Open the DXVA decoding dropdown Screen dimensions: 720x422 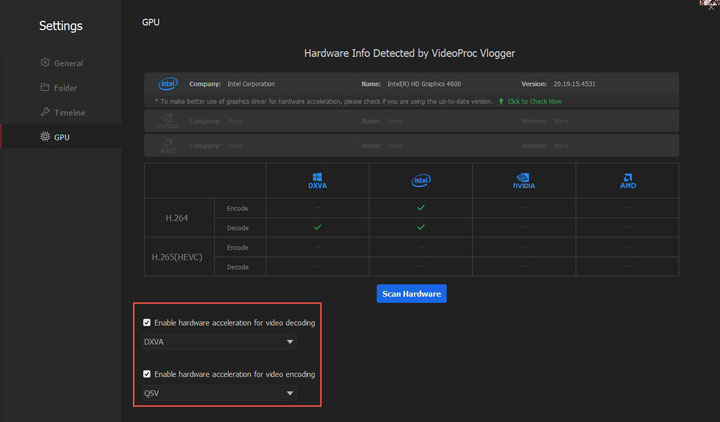[x=220, y=342]
